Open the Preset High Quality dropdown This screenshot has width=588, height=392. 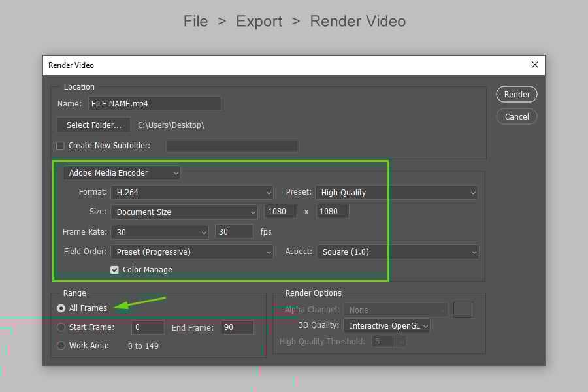[x=397, y=193]
